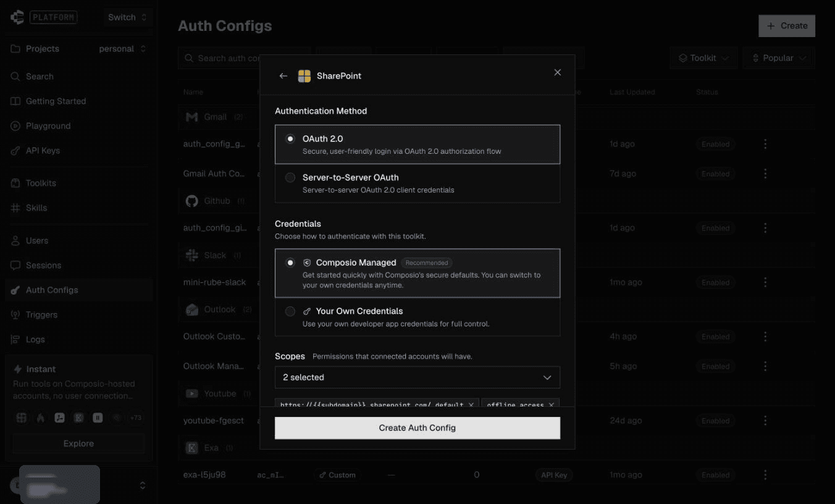The width and height of the screenshot is (835, 504).
Task: Click the SharePoint logo in dialog header
Action: click(x=304, y=76)
